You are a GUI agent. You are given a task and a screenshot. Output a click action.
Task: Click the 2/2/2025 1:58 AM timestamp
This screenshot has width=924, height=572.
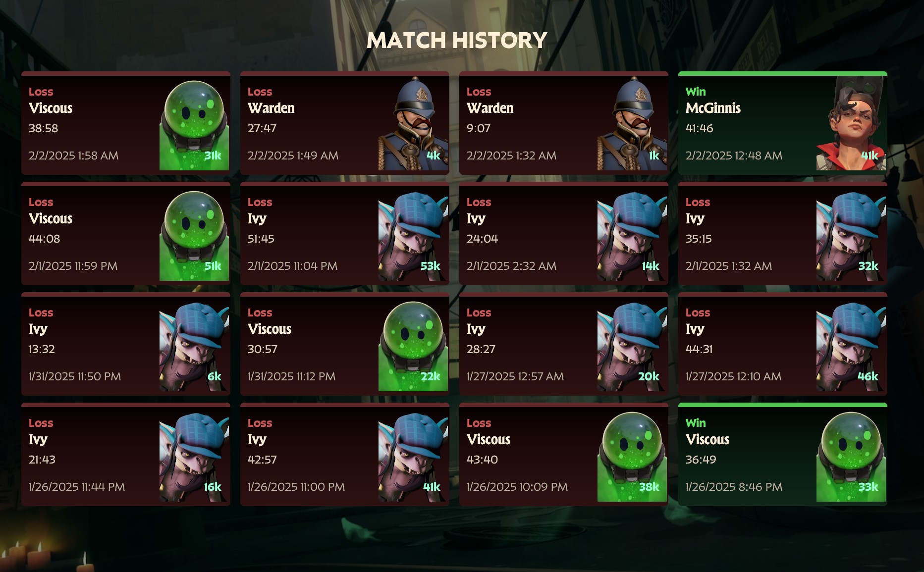coord(73,156)
